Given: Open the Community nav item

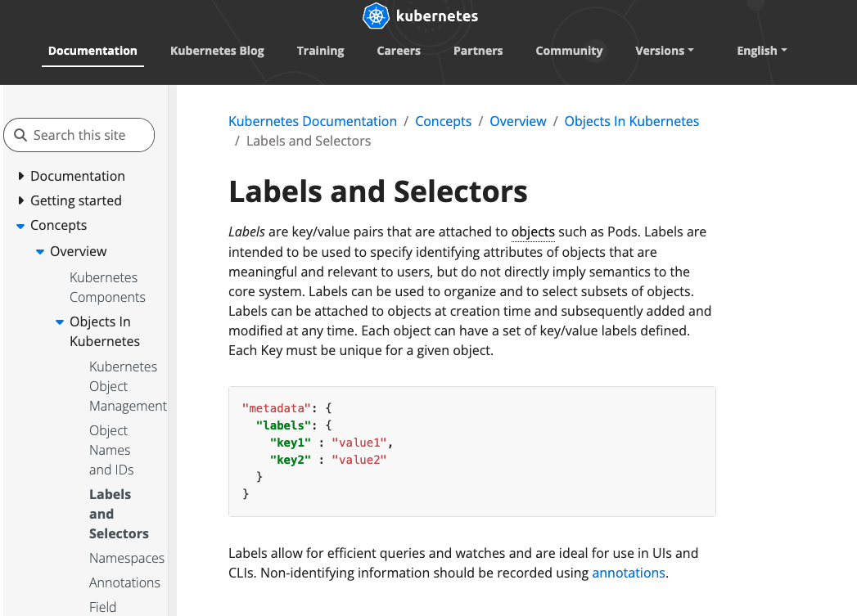Looking at the screenshot, I should 569,51.
